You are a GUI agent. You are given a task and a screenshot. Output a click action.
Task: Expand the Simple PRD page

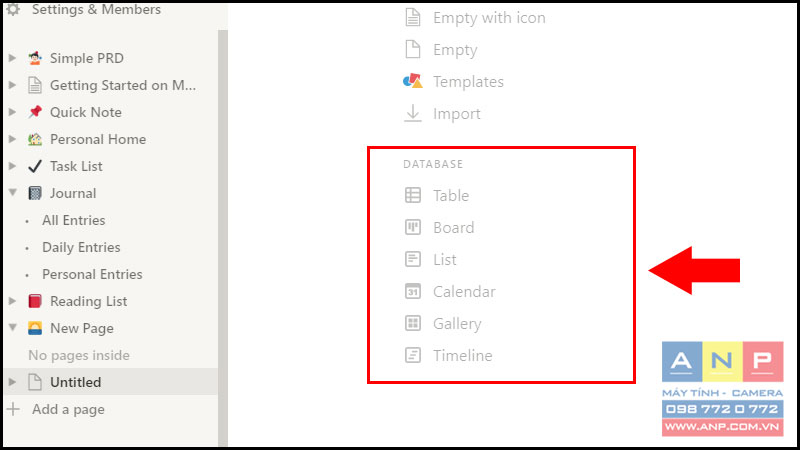13,58
